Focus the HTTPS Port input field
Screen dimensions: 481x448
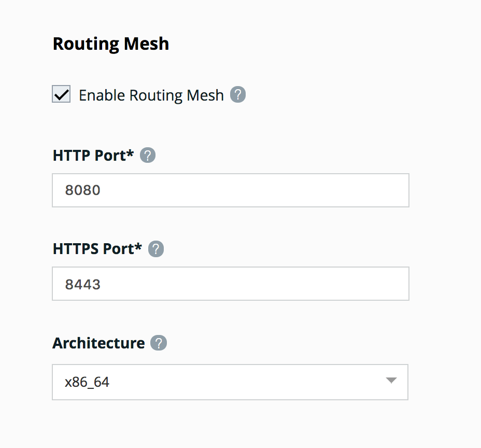[230, 284]
